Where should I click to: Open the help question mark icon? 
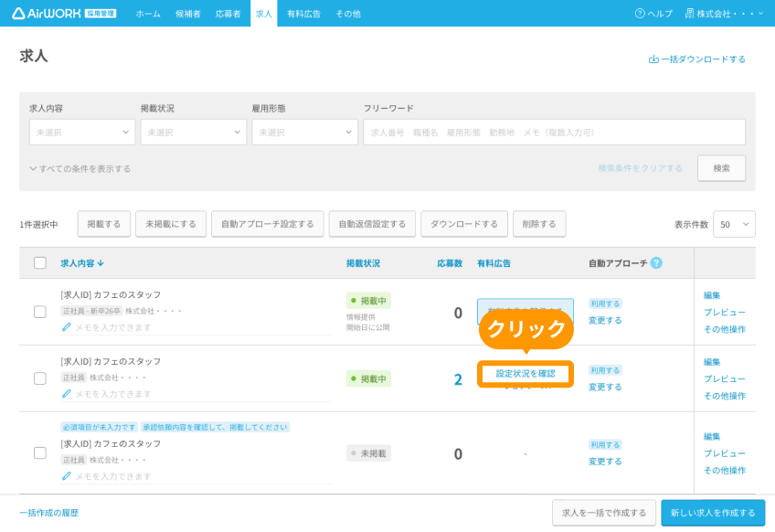tap(640, 14)
